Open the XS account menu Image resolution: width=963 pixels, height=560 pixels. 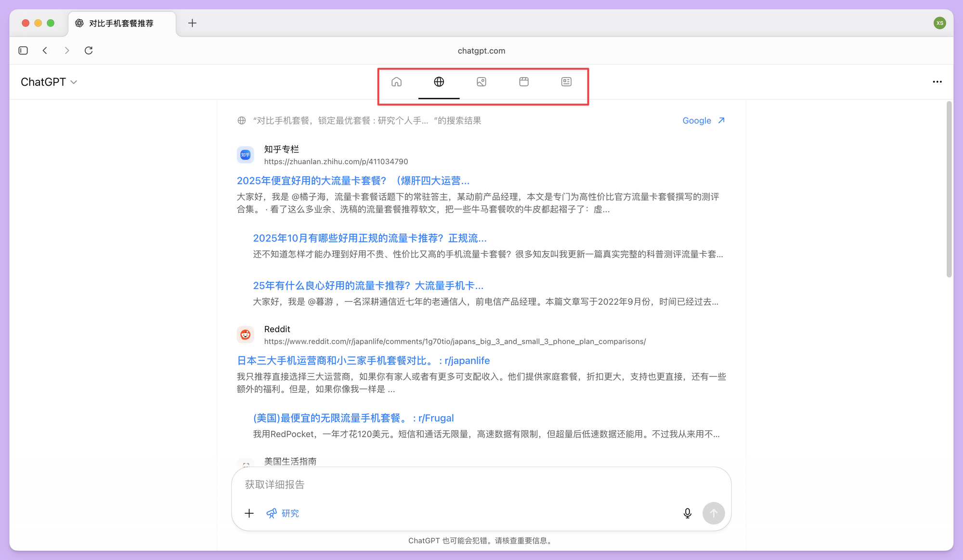pyautogui.click(x=940, y=23)
